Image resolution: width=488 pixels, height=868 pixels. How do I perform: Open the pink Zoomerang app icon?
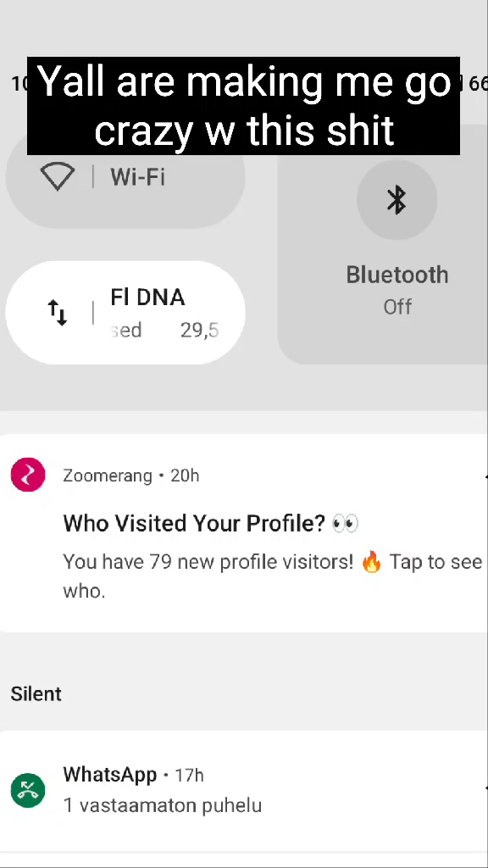(28, 475)
